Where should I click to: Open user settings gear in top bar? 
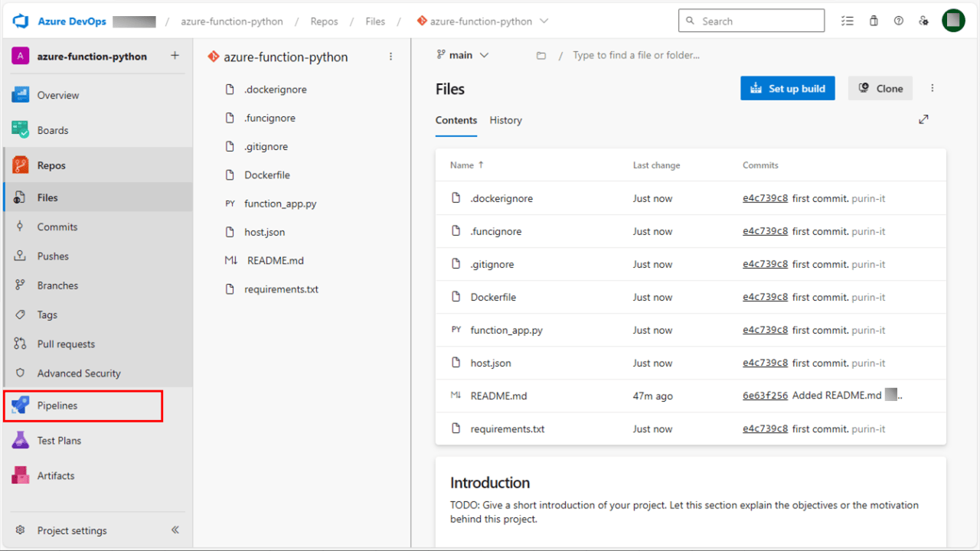point(924,21)
